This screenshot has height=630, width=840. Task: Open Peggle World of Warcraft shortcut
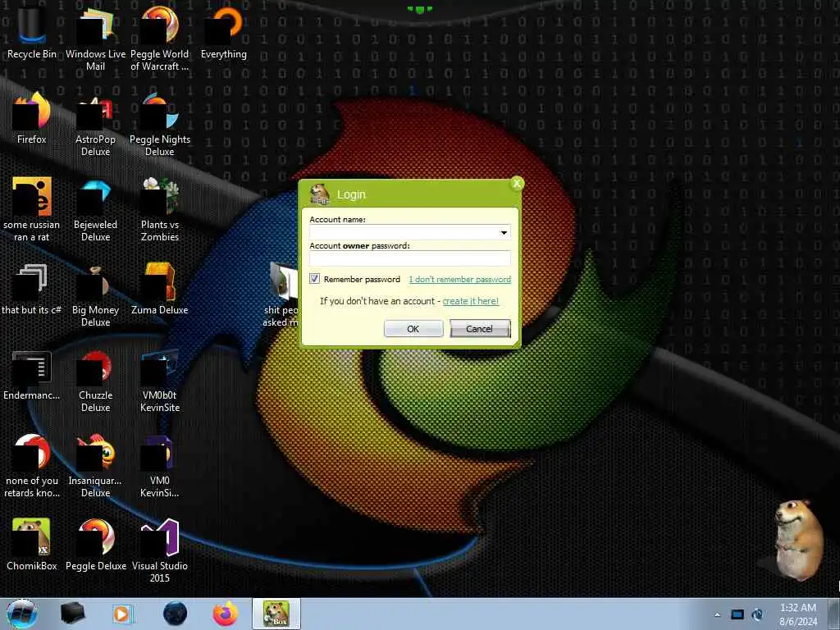(x=160, y=38)
